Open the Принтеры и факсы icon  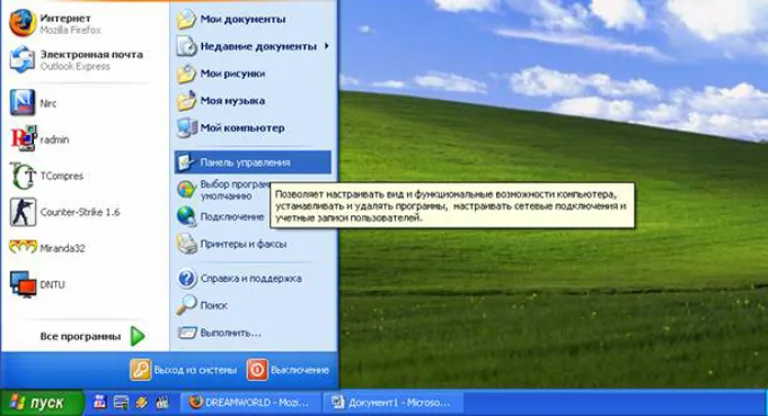tap(186, 244)
